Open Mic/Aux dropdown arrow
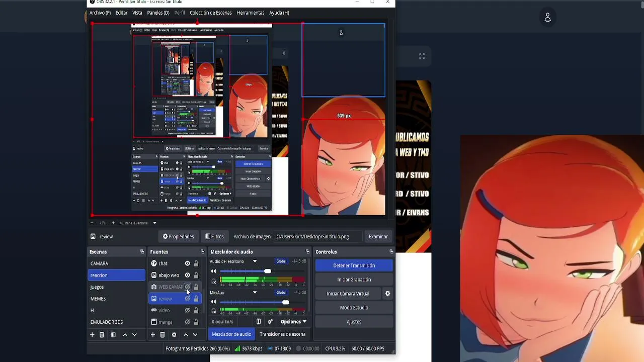 tap(255, 293)
